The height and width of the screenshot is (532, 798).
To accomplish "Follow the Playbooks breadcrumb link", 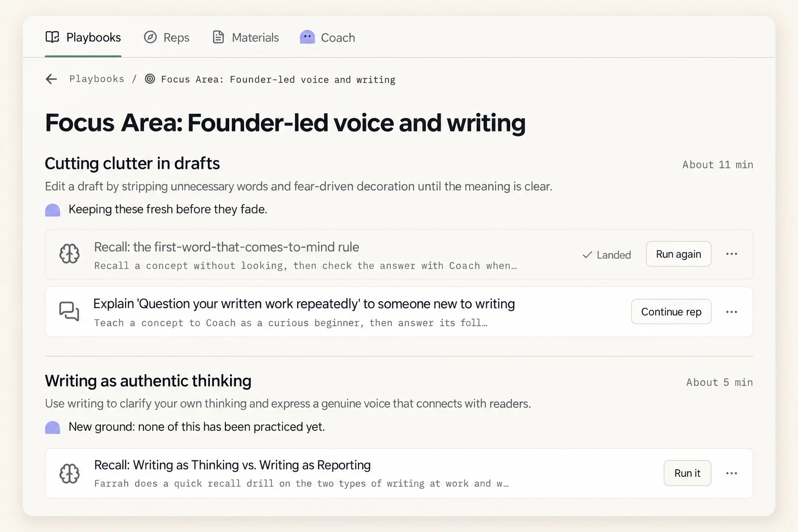I will [x=97, y=79].
